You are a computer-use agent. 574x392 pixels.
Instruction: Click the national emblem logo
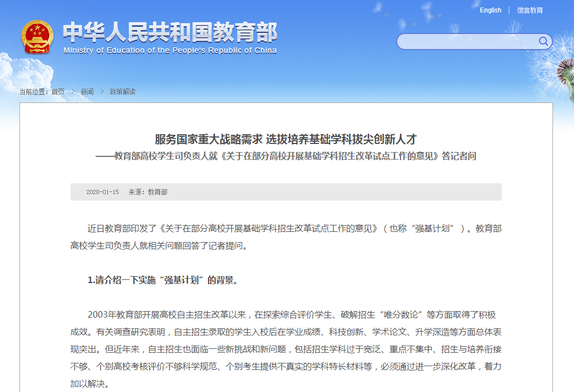click(x=37, y=37)
